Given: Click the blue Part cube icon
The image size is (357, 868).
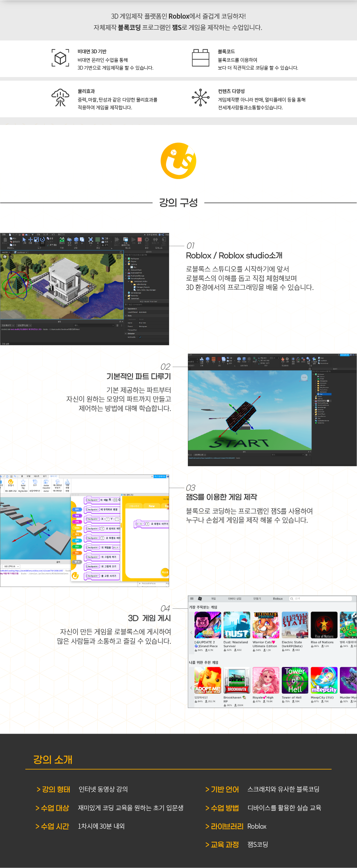Looking at the screenshot, I should tap(76, 240).
